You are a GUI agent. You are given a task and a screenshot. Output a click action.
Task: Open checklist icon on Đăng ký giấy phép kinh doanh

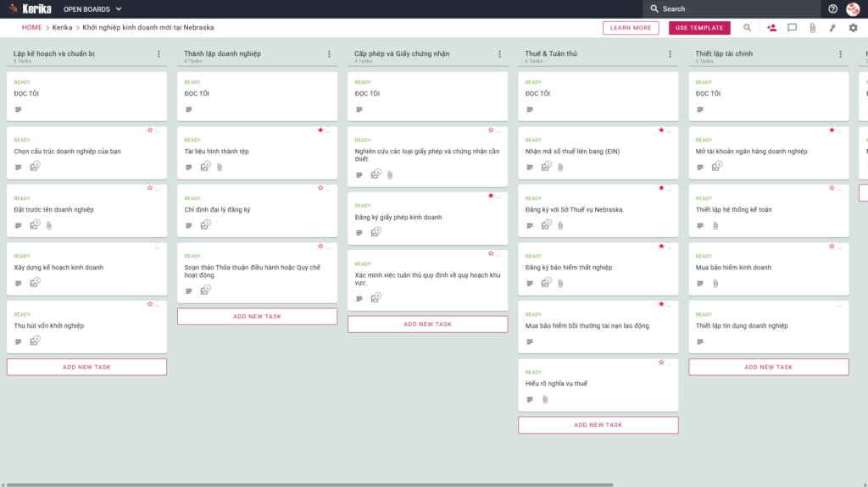coord(376,232)
